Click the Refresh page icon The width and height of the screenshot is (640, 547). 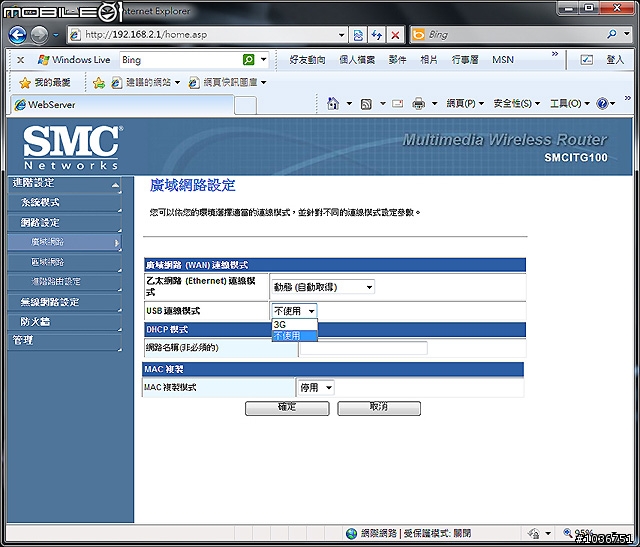click(x=376, y=35)
